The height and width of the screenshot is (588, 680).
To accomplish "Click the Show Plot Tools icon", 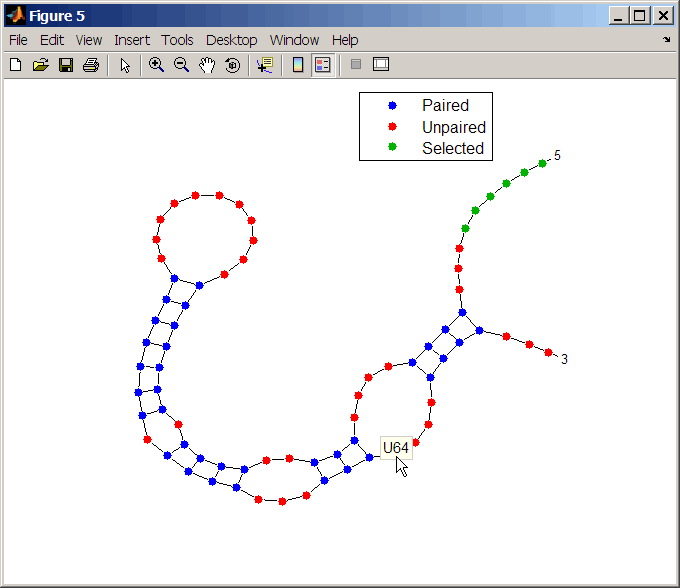I will coord(381,64).
